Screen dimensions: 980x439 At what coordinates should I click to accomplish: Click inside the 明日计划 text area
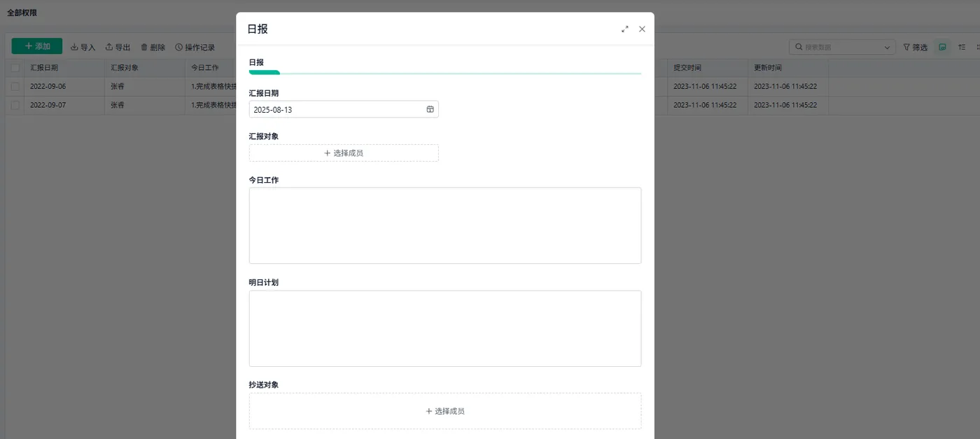point(445,328)
